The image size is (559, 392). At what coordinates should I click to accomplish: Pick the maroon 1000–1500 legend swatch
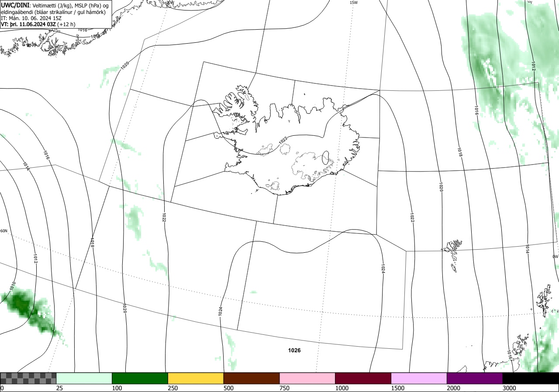pos(363,378)
